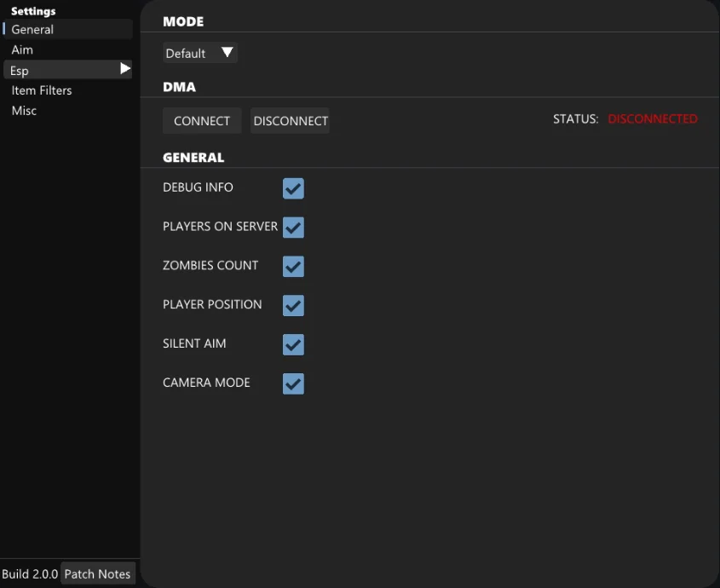Image resolution: width=720 pixels, height=588 pixels.
Task: Click the Build 2.0.0 version label
Action: coord(30,574)
